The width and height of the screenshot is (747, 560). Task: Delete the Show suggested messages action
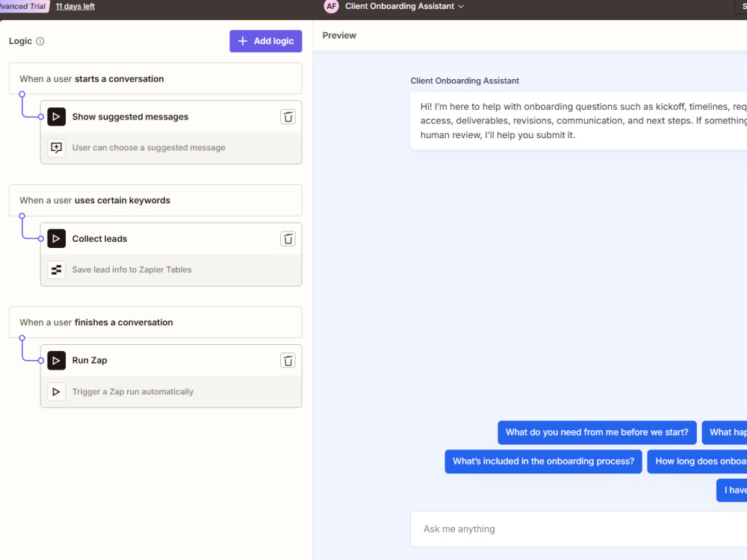(x=288, y=116)
